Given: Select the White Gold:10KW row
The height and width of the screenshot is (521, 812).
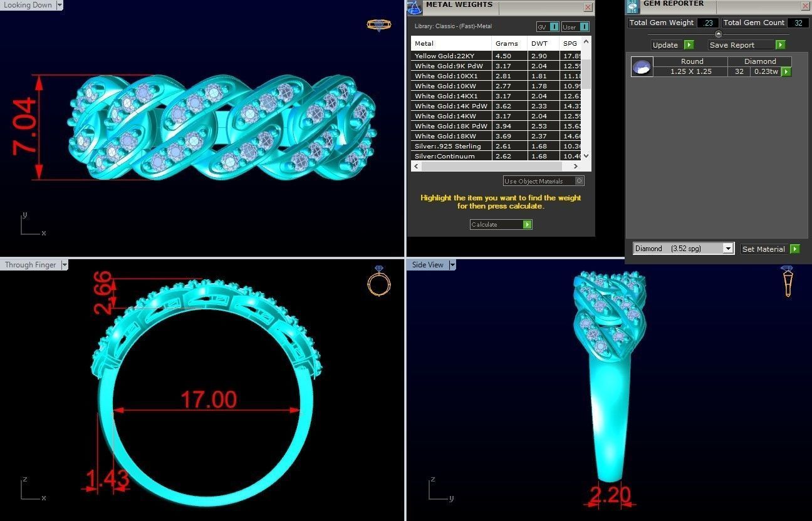Looking at the screenshot, I should click(x=497, y=86).
